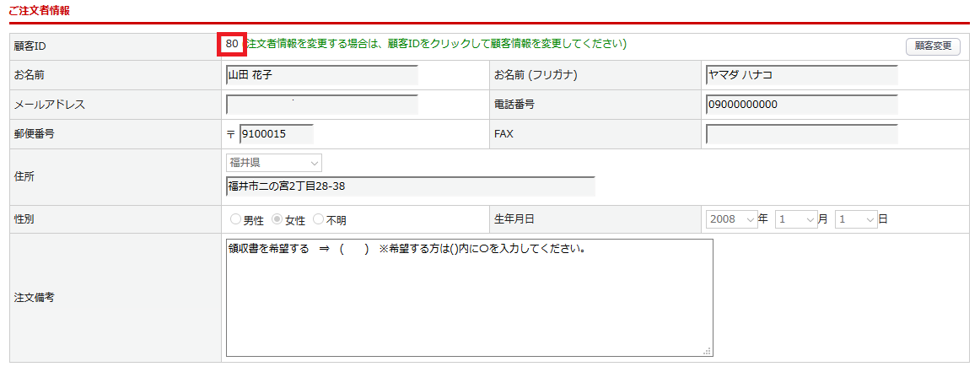
Task: Click the street address input field
Action: point(411,186)
